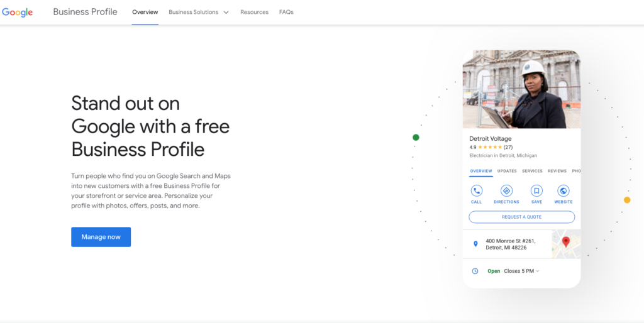
Task: Go to the Resources page
Action: (254, 13)
